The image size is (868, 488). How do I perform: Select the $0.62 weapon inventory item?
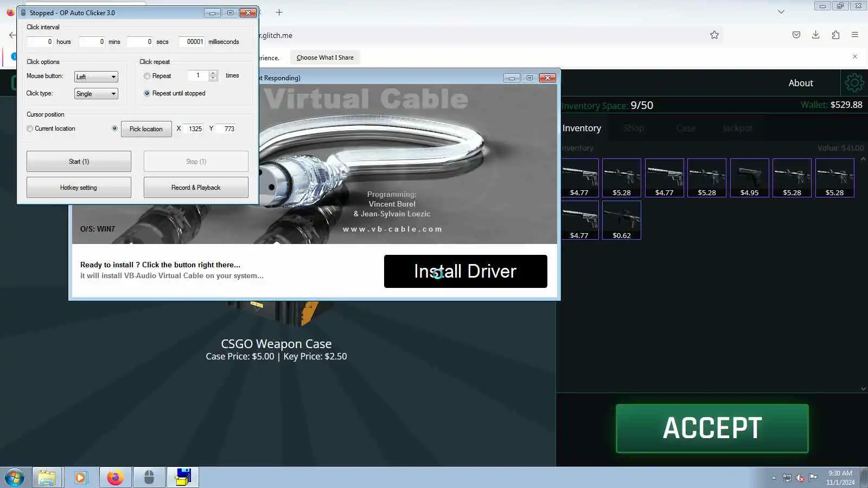(x=622, y=220)
